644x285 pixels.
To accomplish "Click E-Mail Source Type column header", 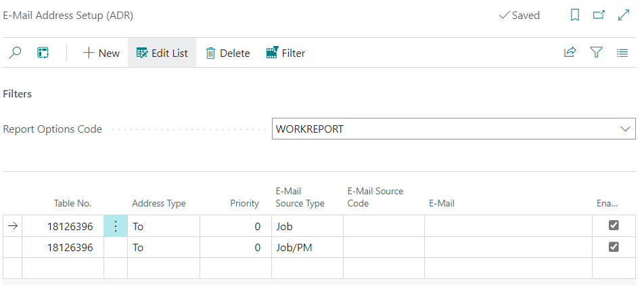I will (300, 197).
